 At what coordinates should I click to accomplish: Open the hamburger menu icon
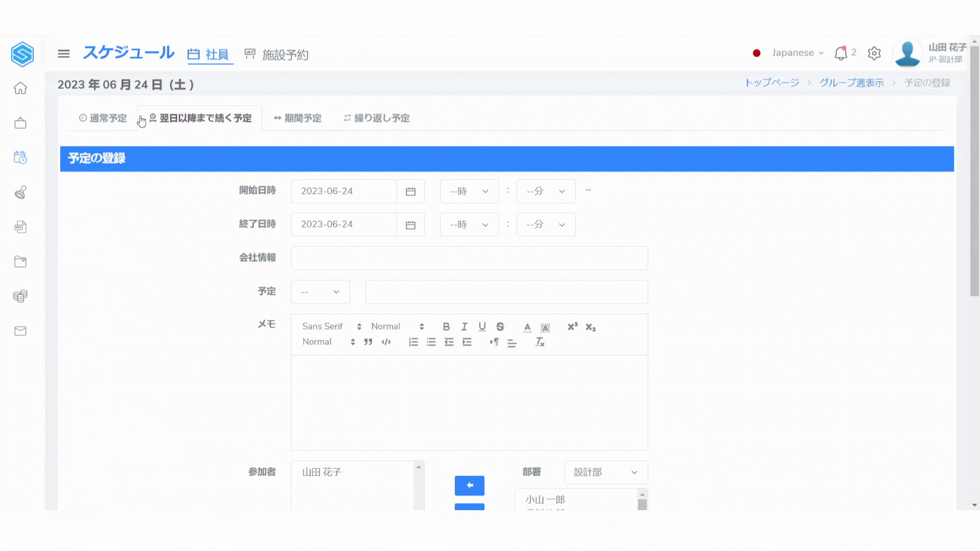point(64,54)
